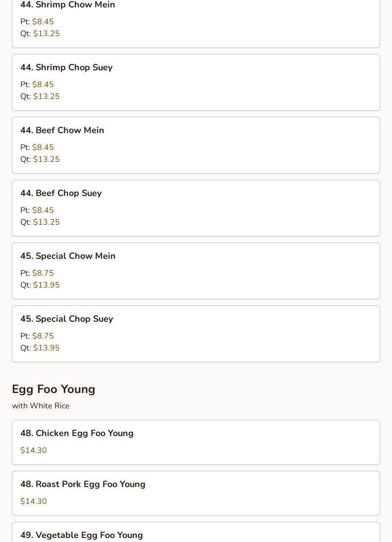Click the Shrimp Chow Mein quart price
392x542 pixels.
46,34
